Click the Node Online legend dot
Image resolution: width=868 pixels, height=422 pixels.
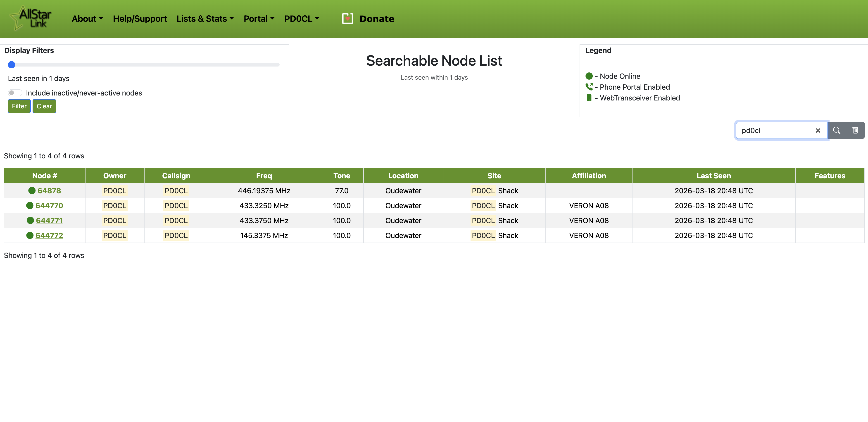589,76
